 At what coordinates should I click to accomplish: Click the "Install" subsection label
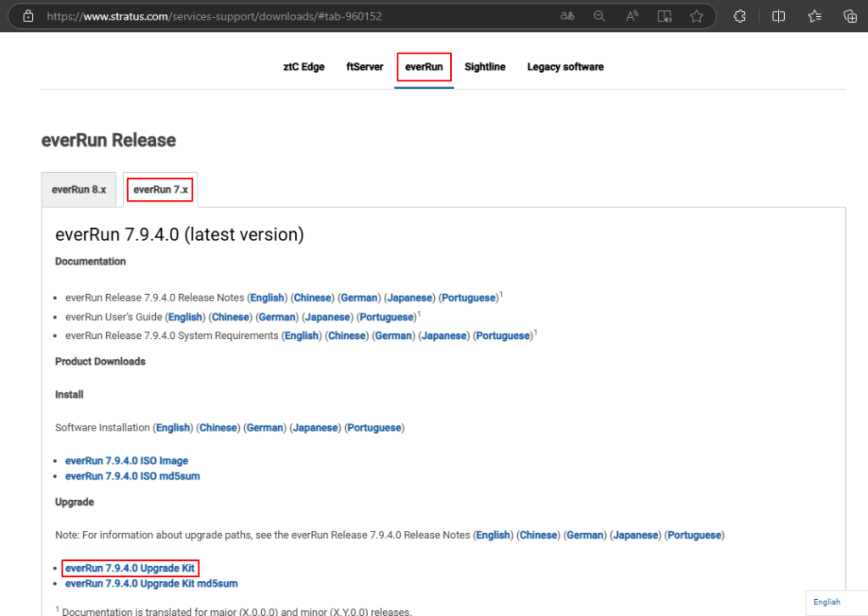[x=70, y=395]
